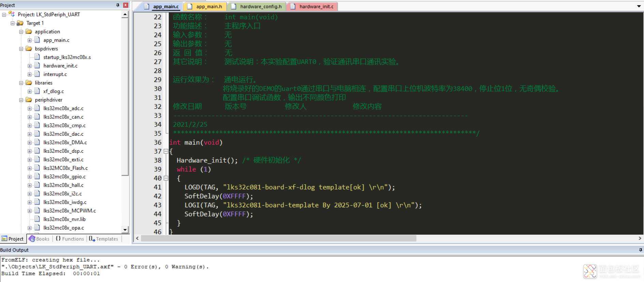Viewport: 644px width, 282px height.
Task: Click the periphdriver folder icon
Action: click(x=29, y=100)
